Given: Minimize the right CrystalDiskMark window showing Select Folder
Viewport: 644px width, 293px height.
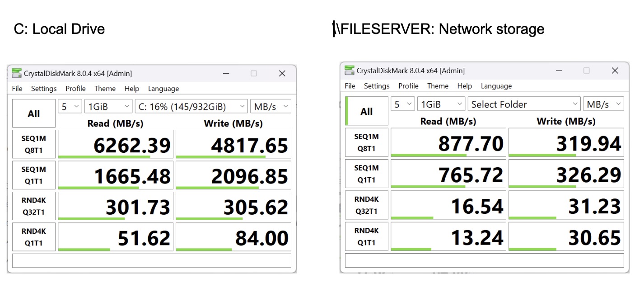Looking at the screenshot, I should 558,71.
